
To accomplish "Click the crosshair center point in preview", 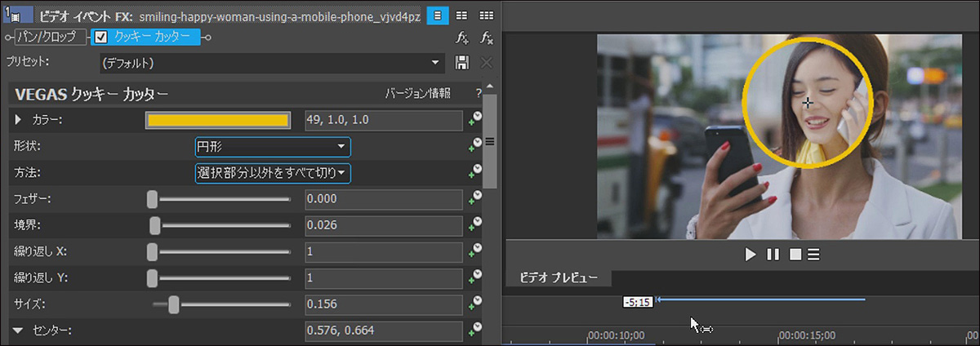I will coord(807,102).
